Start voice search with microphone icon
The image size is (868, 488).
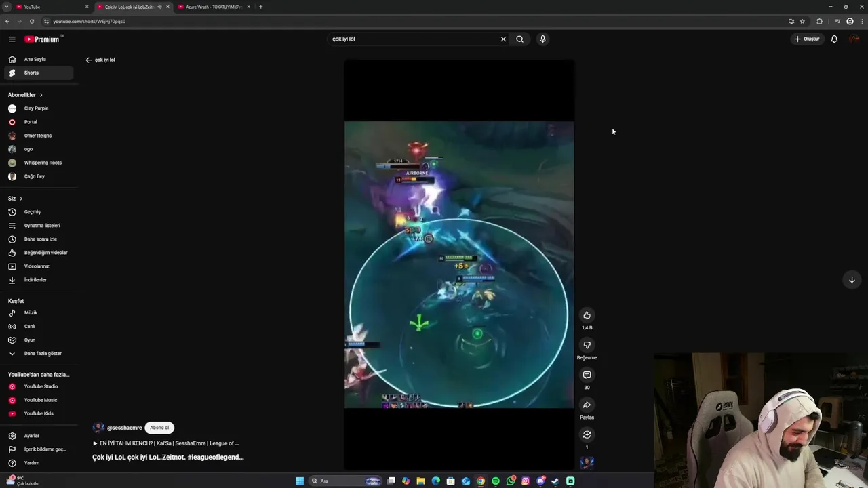(x=542, y=39)
